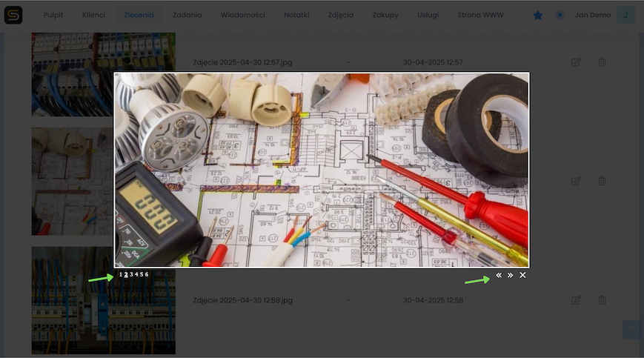Delete photo dated 30-04-2025 12:57
644x358 pixels.
602,62
